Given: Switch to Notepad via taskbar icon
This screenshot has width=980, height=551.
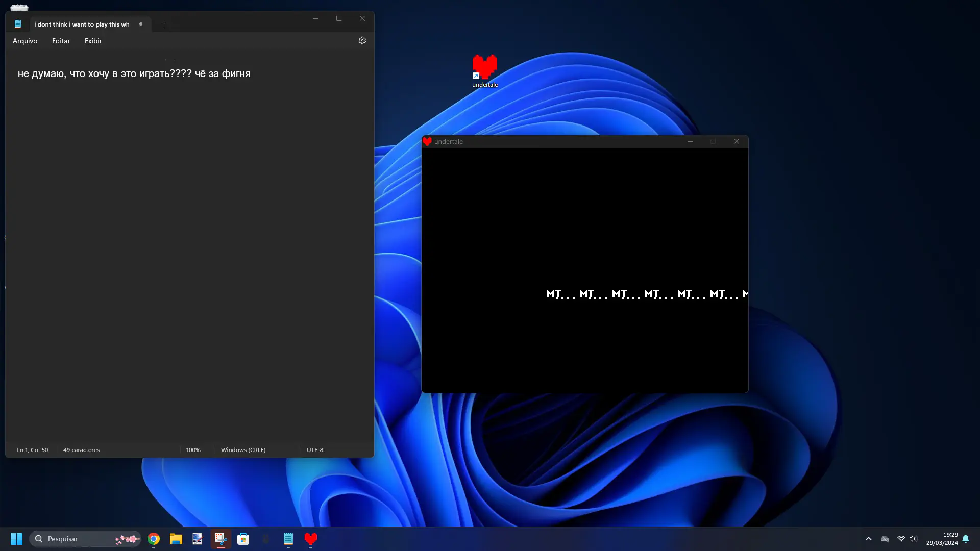Looking at the screenshot, I should pyautogui.click(x=288, y=539).
